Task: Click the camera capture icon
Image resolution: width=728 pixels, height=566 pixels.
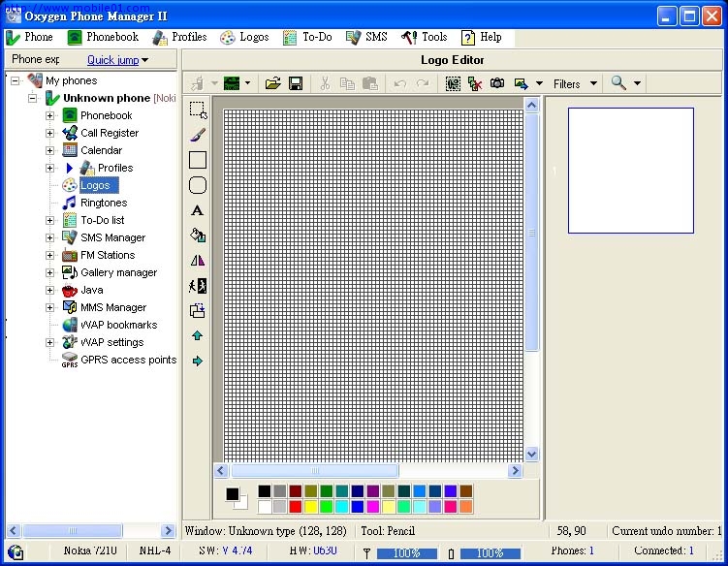Action: click(x=497, y=83)
